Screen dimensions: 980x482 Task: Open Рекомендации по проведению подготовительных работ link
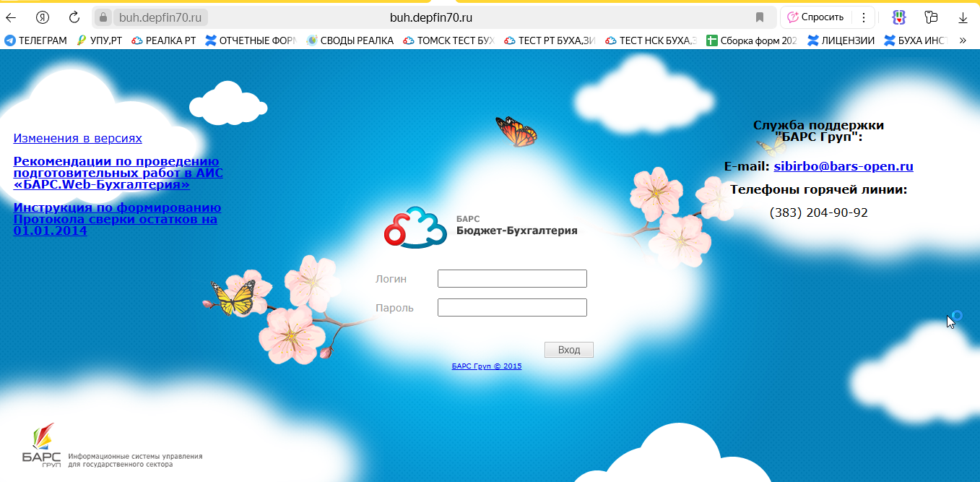tap(118, 173)
